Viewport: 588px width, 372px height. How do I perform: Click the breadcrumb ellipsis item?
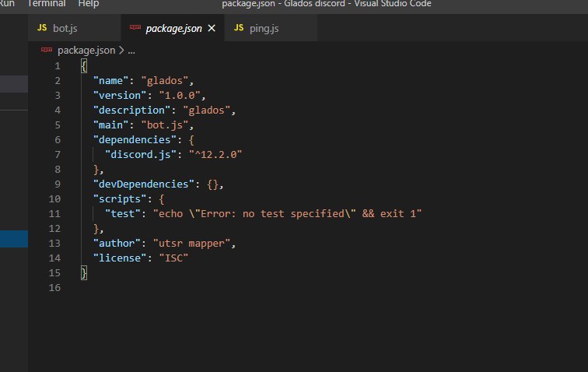click(x=131, y=51)
